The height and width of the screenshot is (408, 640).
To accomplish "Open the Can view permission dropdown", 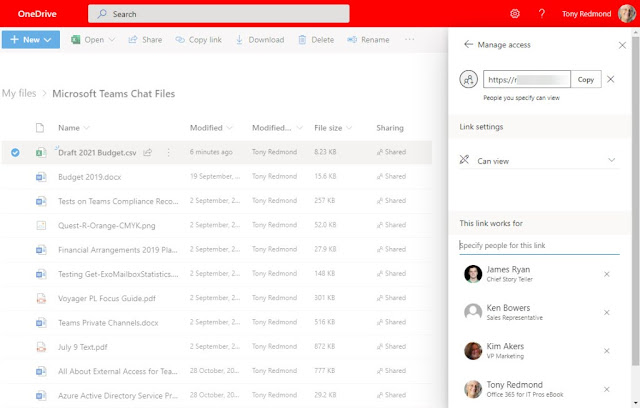I will point(539,160).
